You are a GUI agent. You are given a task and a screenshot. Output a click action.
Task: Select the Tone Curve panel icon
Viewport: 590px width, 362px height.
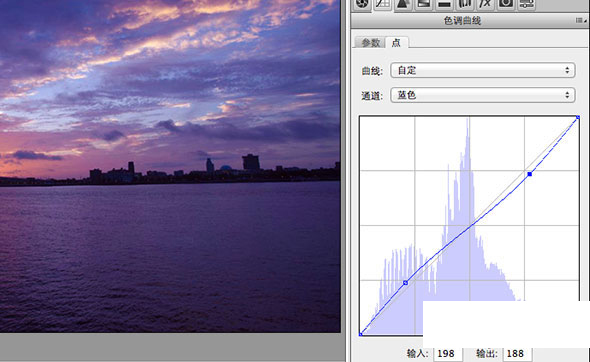[383, 4]
